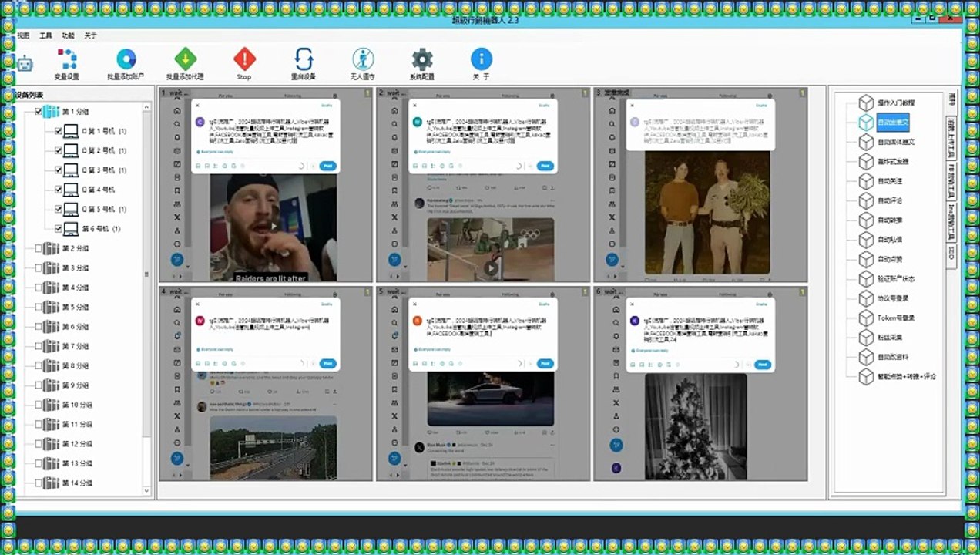Image resolution: width=980 pixels, height=555 pixels.
Task: Click the robot logo icon in toolbar
Action: 25,64
